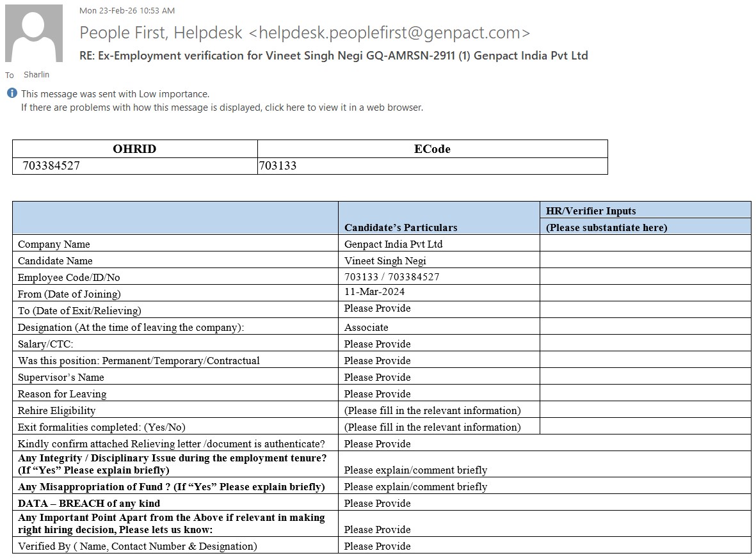756x558 pixels.
Task: Click the Low importance notice line
Action: 115,94
